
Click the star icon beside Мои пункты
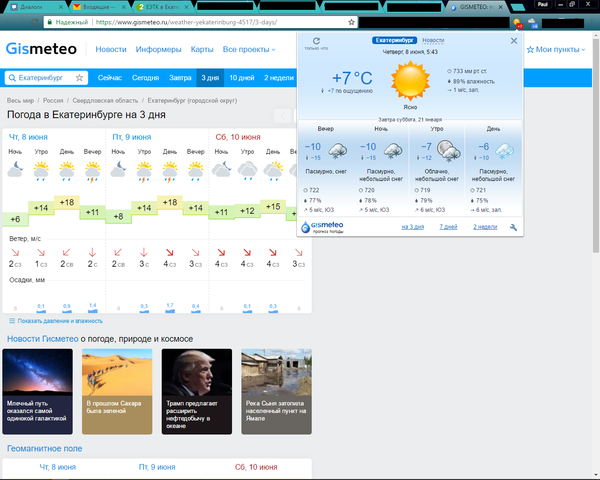pos(530,49)
